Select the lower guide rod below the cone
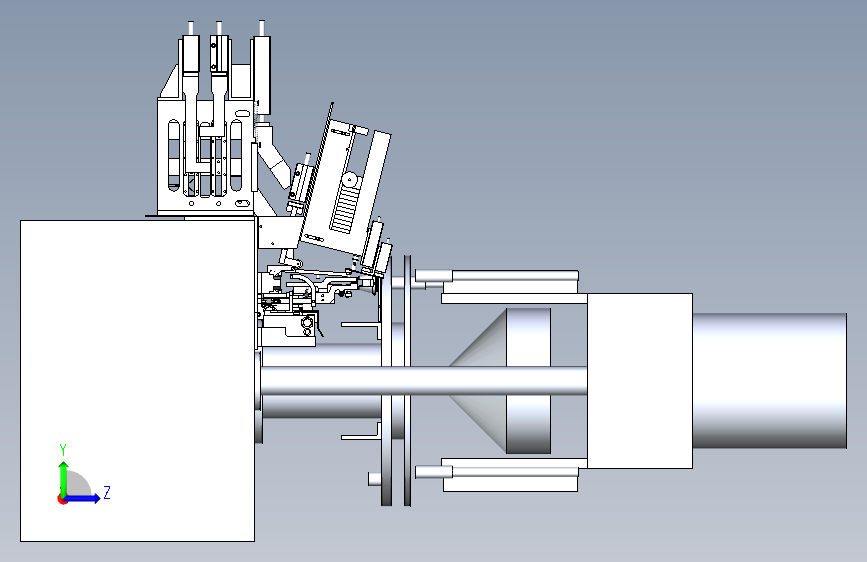The width and height of the screenshot is (867, 562). coord(497,472)
